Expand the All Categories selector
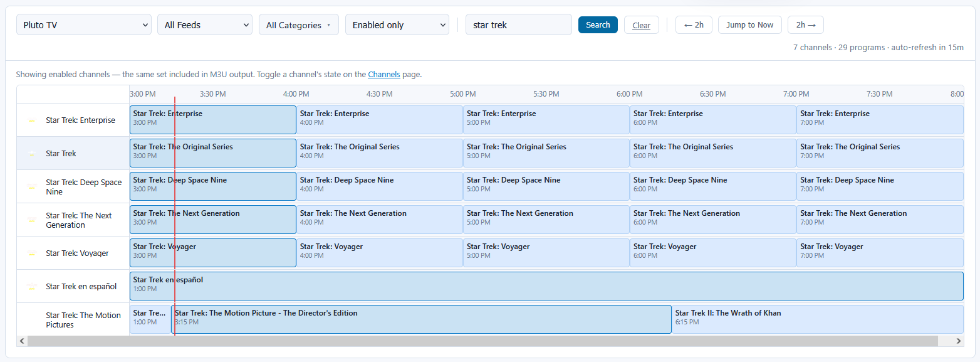 [299, 24]
